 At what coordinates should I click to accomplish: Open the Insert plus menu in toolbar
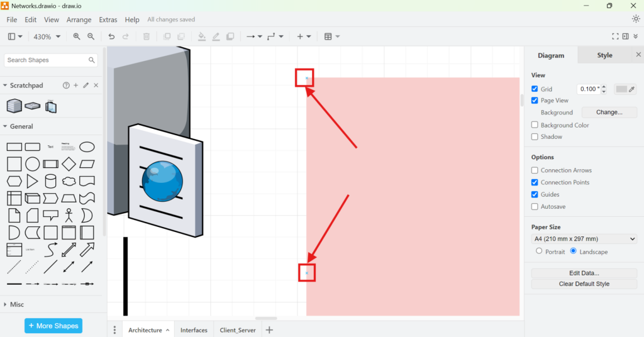tap(303, 36)
